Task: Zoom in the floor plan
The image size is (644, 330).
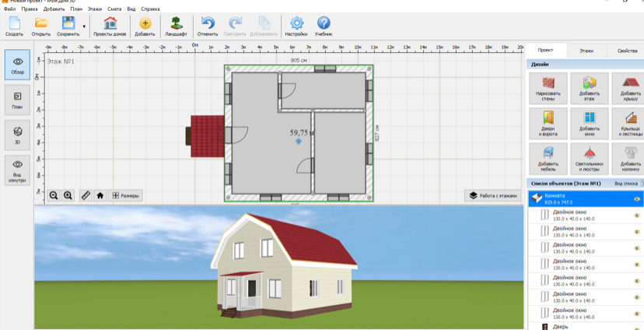Action: pyautogui.click(x=68, y=195)
